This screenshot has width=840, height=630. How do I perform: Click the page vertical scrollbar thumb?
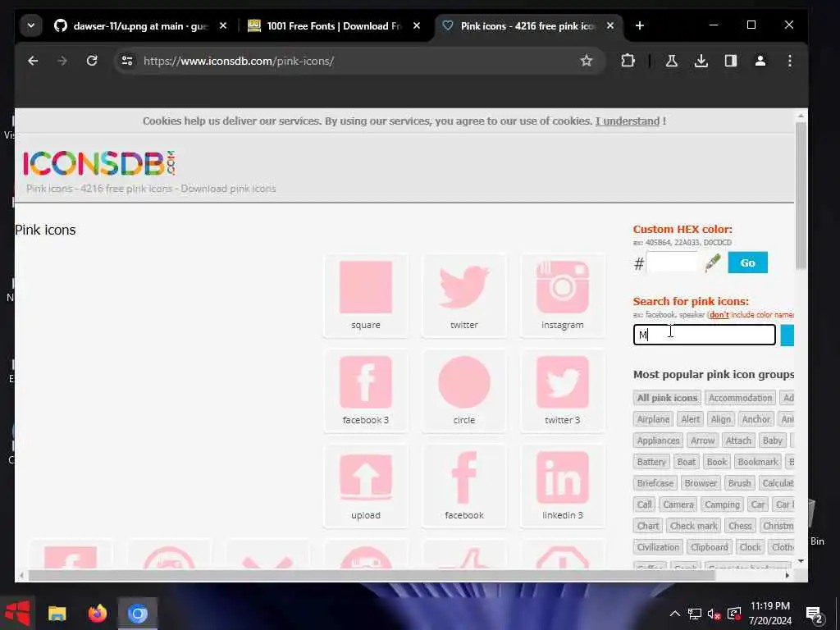point(801,195)
